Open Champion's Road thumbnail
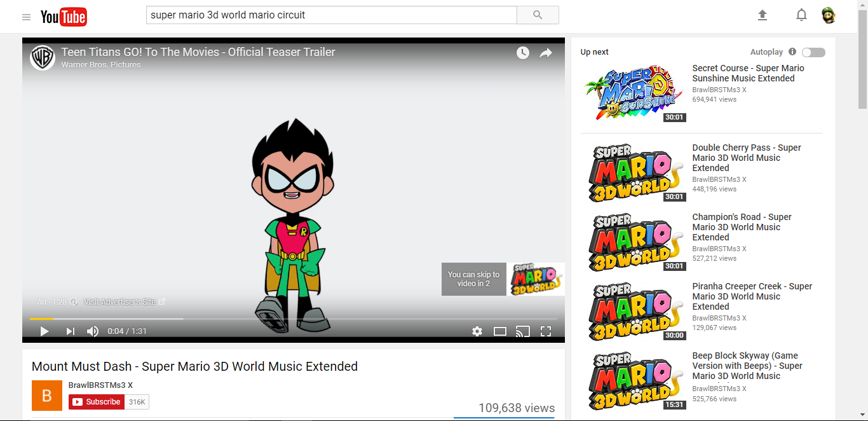This screenshot has width=868, height=421. click(635, 242)
